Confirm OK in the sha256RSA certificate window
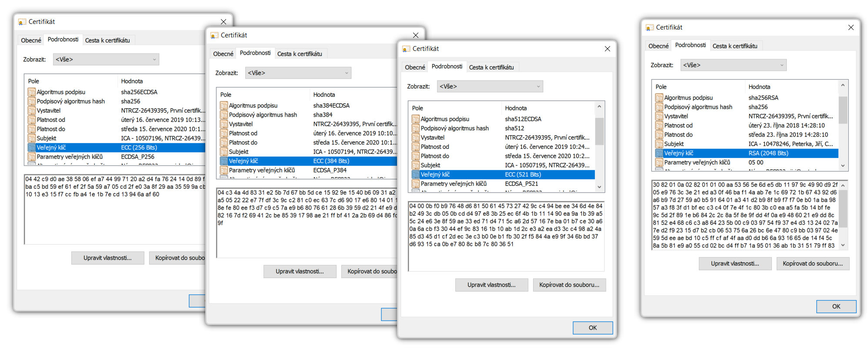Screen dimensions: 868x348 (x=836, y=306)
